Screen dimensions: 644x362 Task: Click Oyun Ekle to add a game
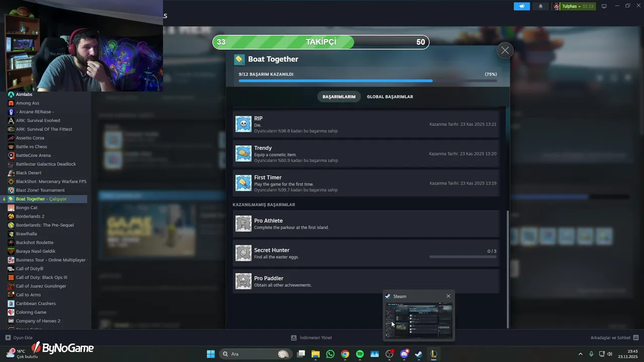(19, 338)
